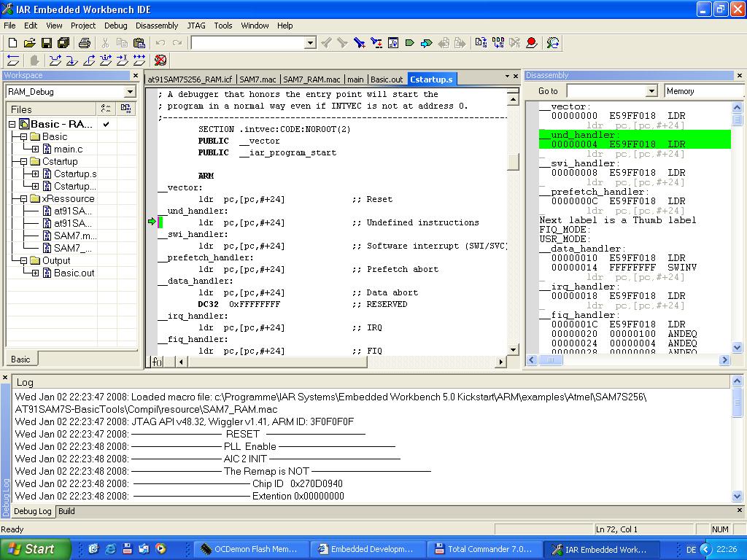This screenshot has width=747, height=560.
Task: Click the Save icon
Action: click(46, 43)
